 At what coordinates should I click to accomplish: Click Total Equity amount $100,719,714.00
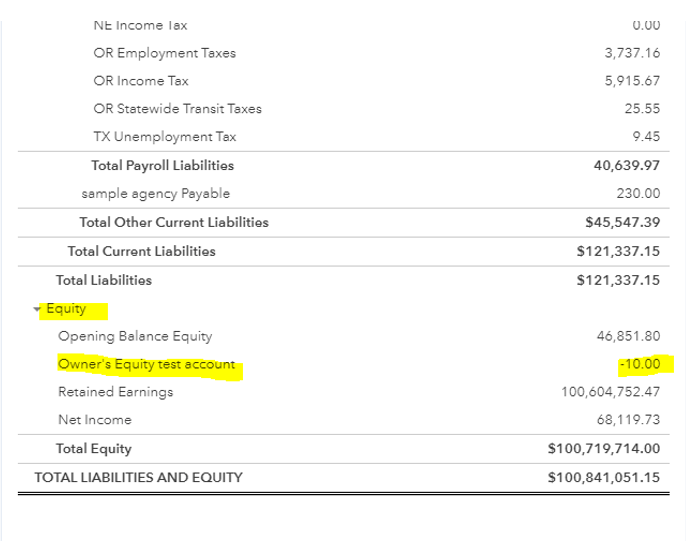tap(604, 448)
